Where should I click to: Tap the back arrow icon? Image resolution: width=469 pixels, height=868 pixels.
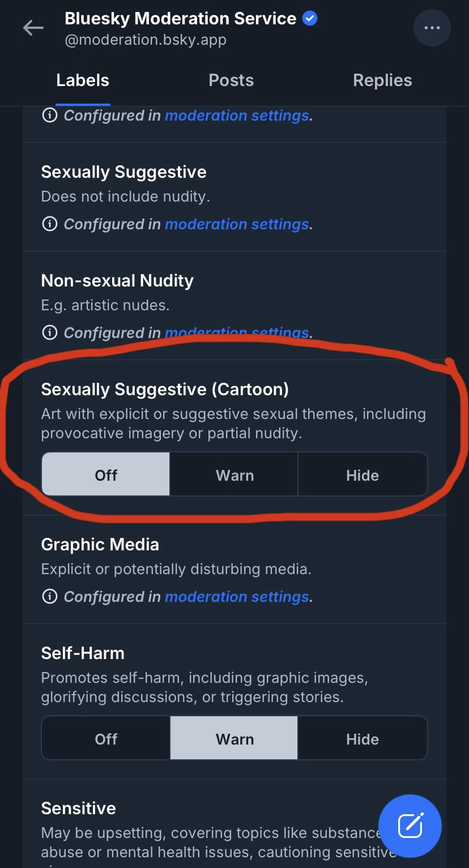click(x=33, y=28)
